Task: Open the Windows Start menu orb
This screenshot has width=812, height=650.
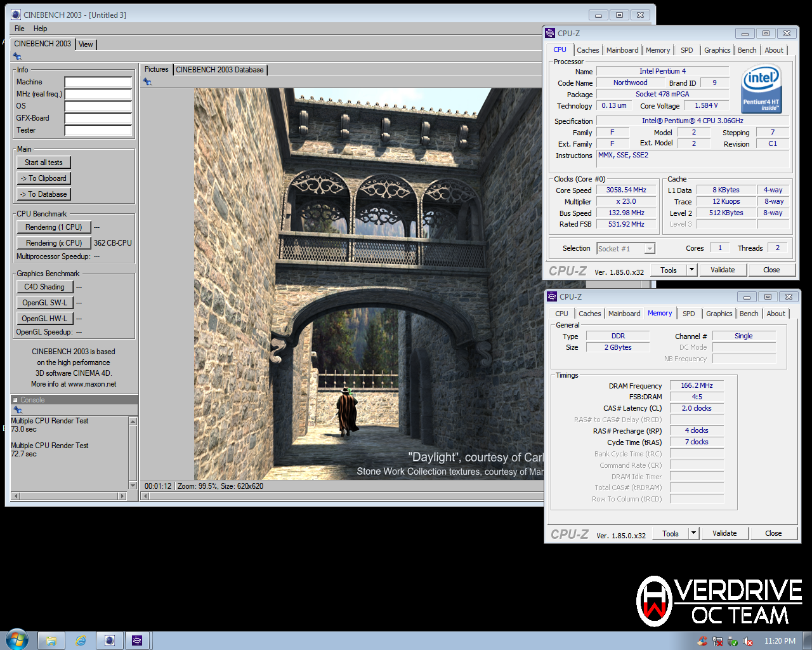Action: coord(17,640)
